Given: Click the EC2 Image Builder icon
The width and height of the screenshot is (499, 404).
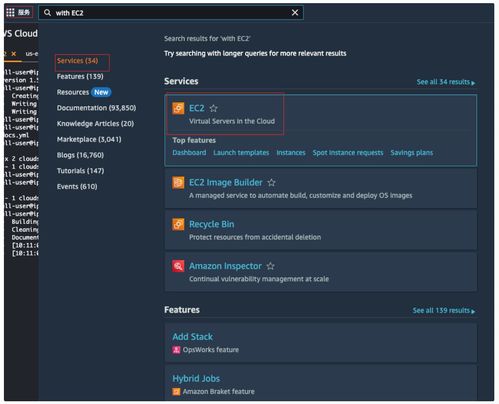Looking at the screenshot, I should coord(178,183).
